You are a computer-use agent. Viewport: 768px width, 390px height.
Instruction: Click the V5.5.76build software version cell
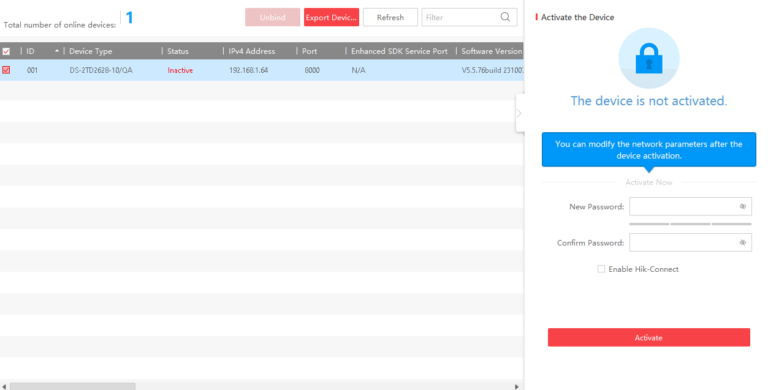click(492, 70)
